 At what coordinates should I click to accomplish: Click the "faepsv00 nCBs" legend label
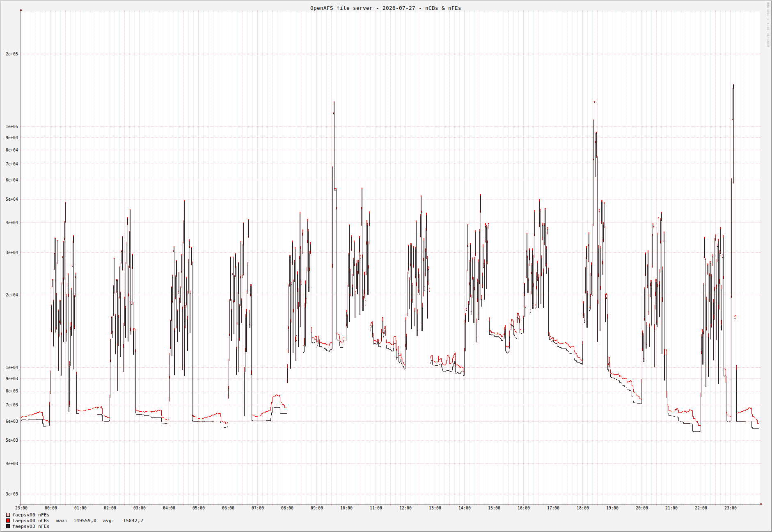(31, 521)
